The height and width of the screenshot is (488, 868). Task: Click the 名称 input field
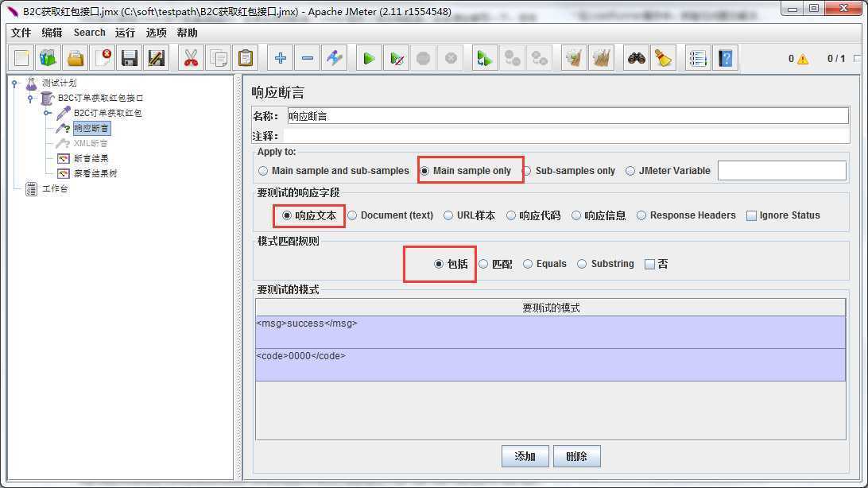coord(568,116)
